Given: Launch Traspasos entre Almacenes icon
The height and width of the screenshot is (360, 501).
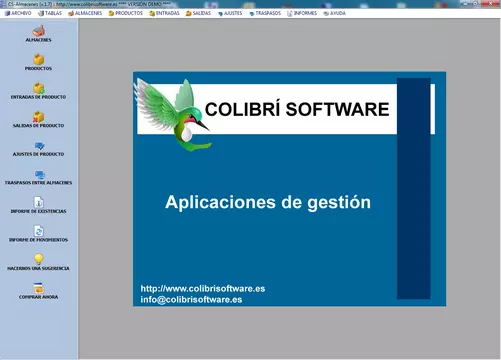Looking at the screenshot, I should (40, 175).
